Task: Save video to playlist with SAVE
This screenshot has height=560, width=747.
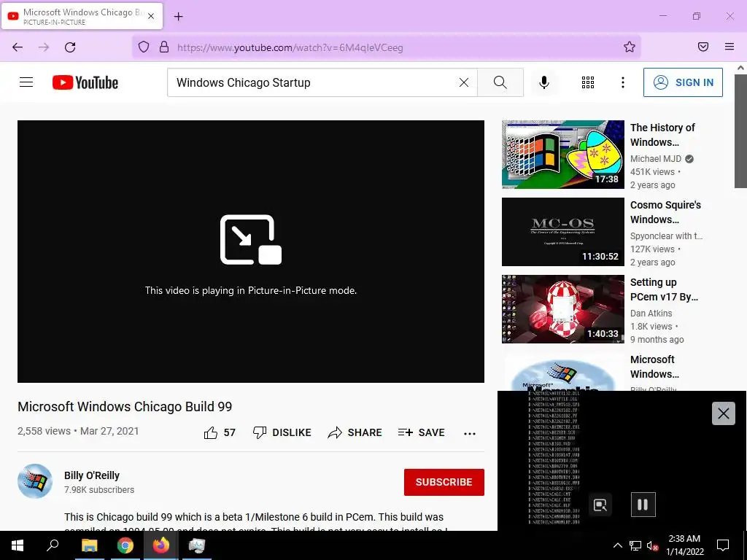Action: pos(421,432)
